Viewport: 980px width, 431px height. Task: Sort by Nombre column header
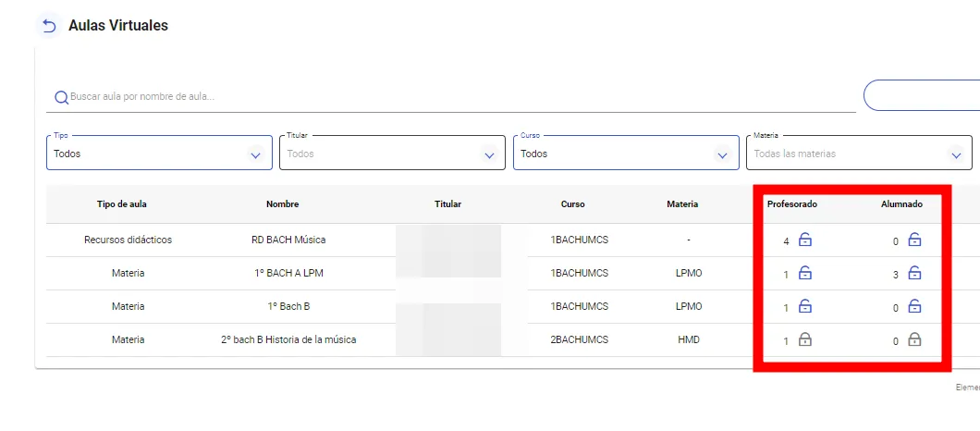click(x=282, y=204)
